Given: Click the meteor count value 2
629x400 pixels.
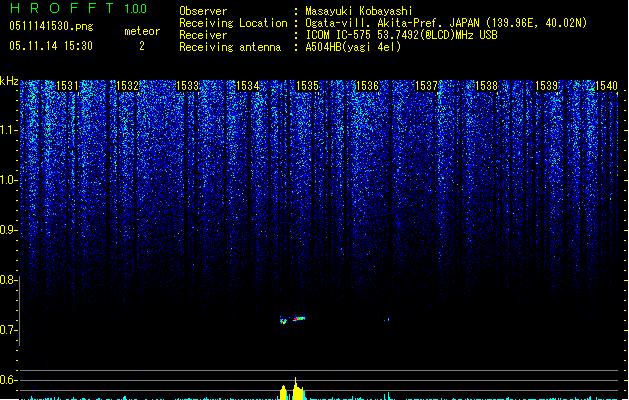Looking at the screenshot, I should tap(142, 46).
